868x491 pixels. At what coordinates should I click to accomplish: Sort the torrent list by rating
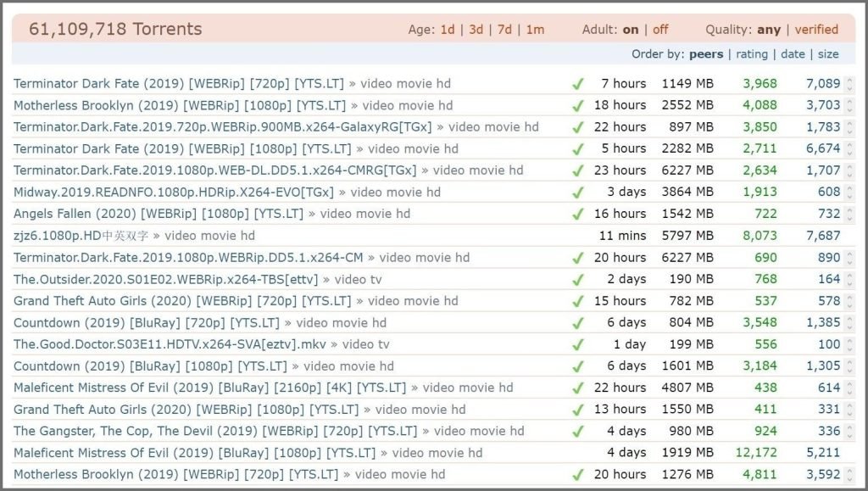[752, 53]
